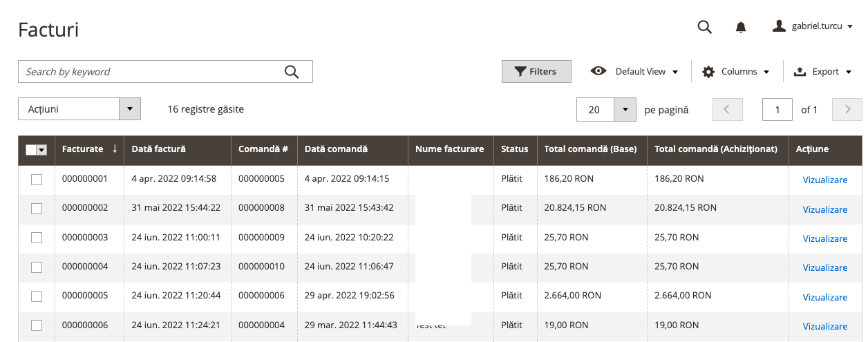Open the per-page count dropdown arrow
The height and width of the screenshot is (342, 868).
(x=625, y=109)
